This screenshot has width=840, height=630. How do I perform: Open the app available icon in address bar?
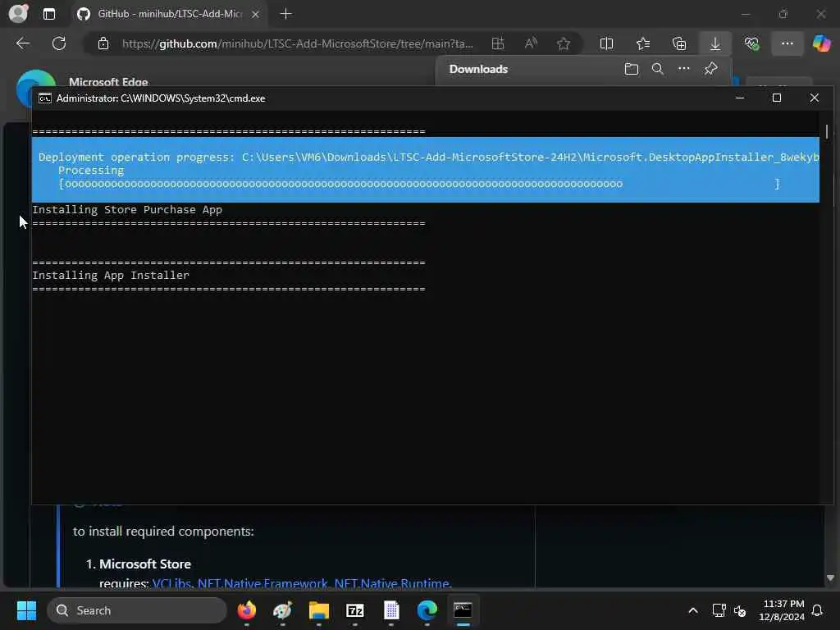498,44
